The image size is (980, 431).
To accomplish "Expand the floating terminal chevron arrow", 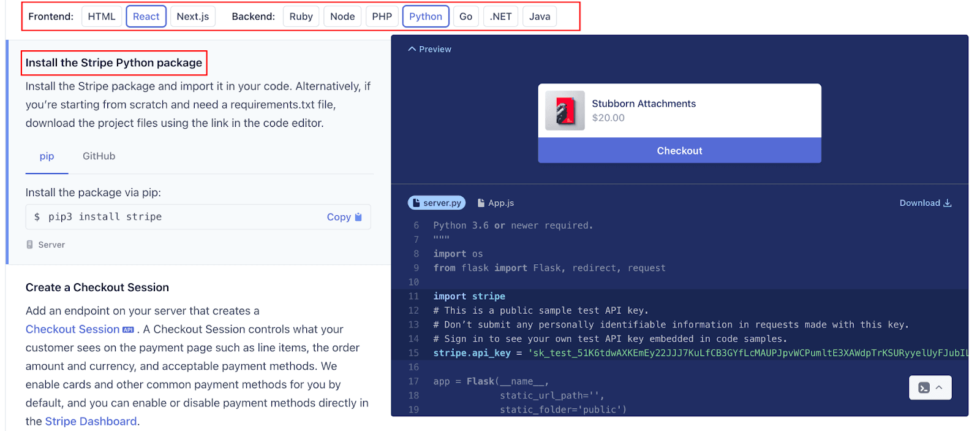I will coord(939,387).
